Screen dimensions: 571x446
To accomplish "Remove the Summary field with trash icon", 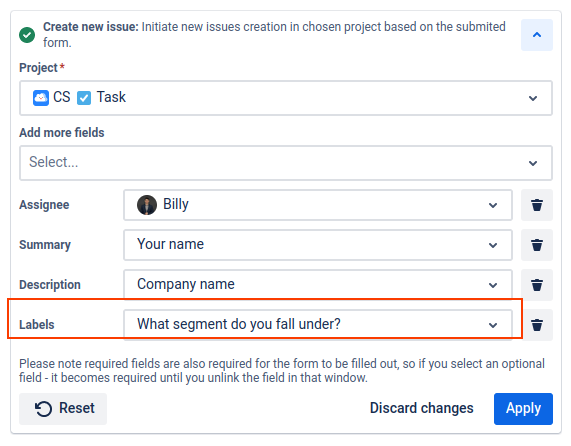I will click(x=536, y=245).
